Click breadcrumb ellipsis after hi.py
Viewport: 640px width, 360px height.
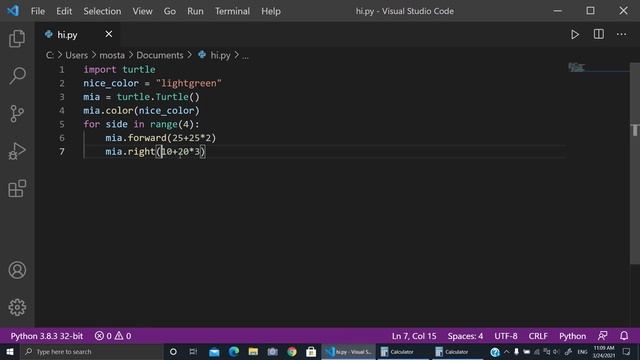245,55
